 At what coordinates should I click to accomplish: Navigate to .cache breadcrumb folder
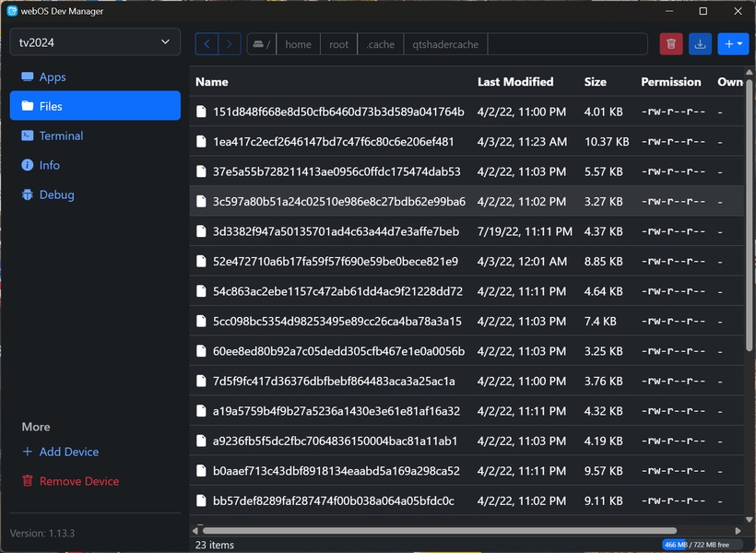tap(380, 44)
